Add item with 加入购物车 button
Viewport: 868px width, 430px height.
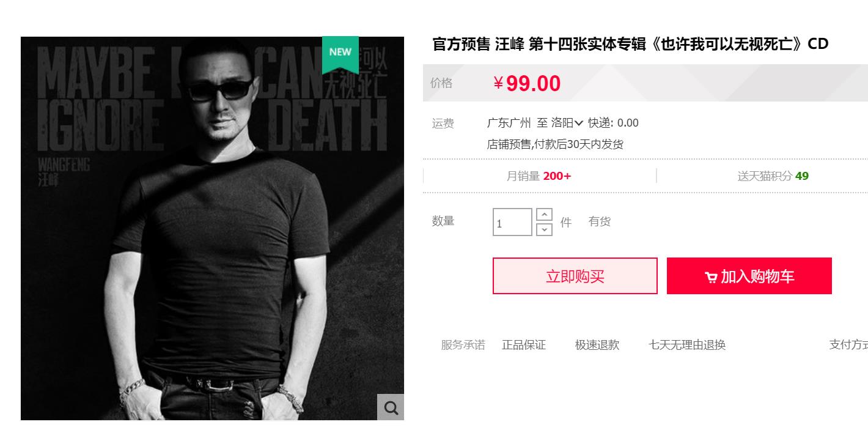(x=749, y=276)
